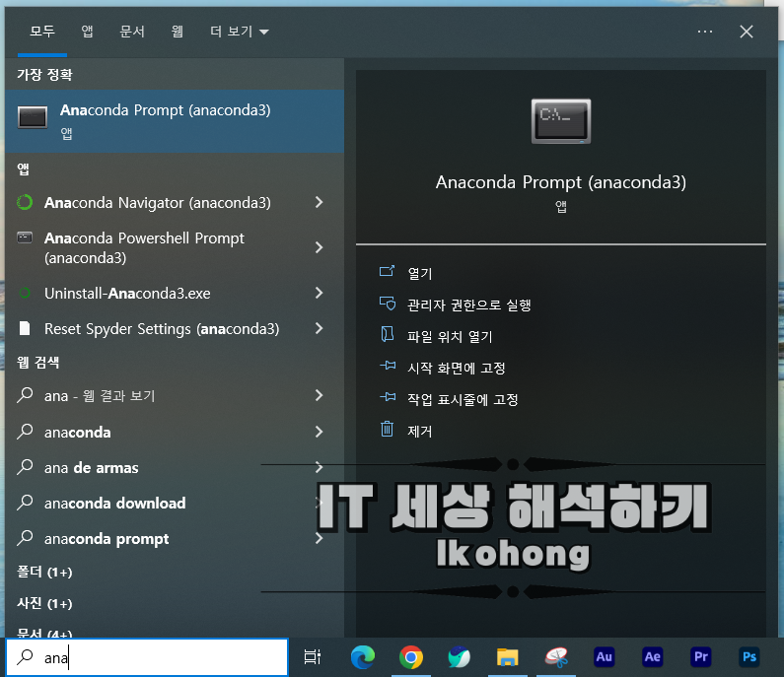Expand Anaconda Powershell Prompt result chevron
The width and height of the screenshot is (784, 677).
click(x=319, y=247)
